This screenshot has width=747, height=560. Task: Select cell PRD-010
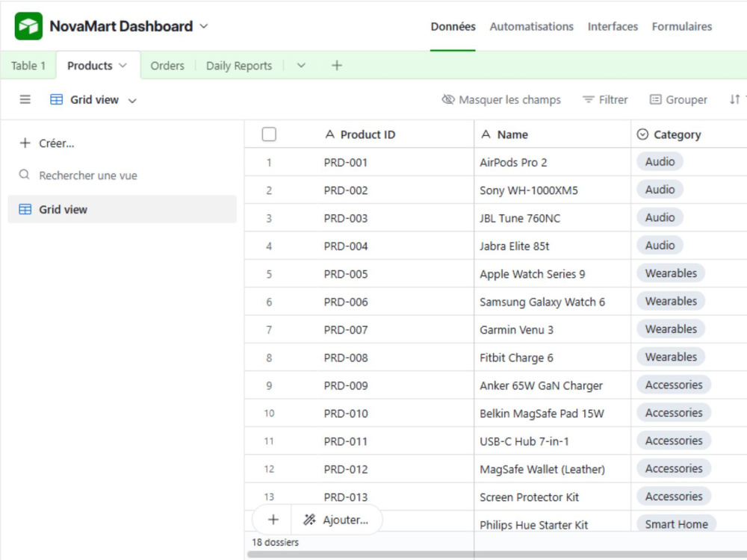(395, 414)
